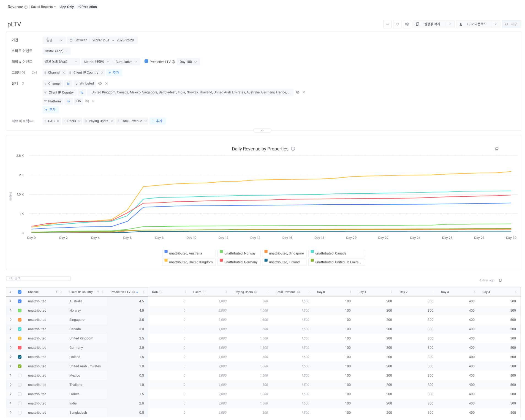
Task: Remove the Client IP Country group-by chip
Action: tap(102, 73)
